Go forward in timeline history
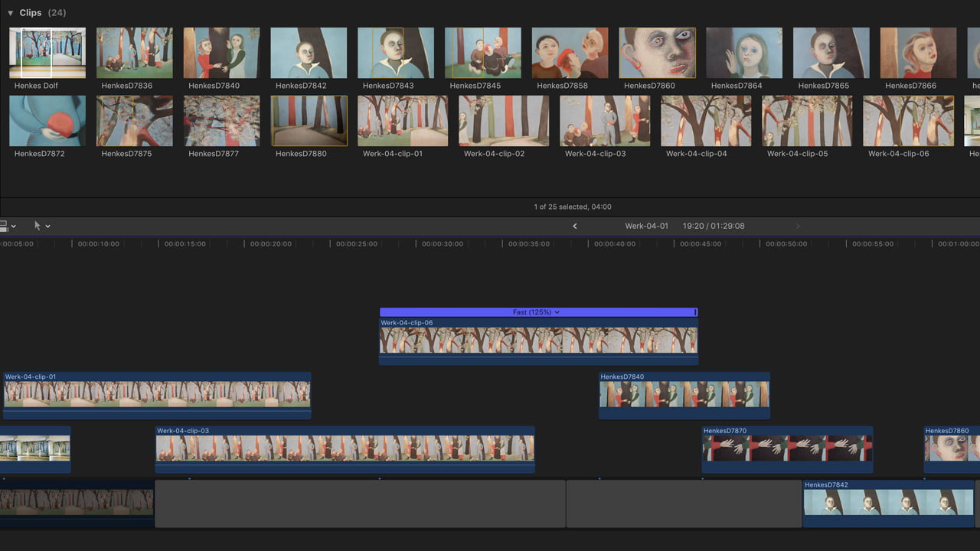Viewport: 980px width, 551px height. tap(798, 227)
